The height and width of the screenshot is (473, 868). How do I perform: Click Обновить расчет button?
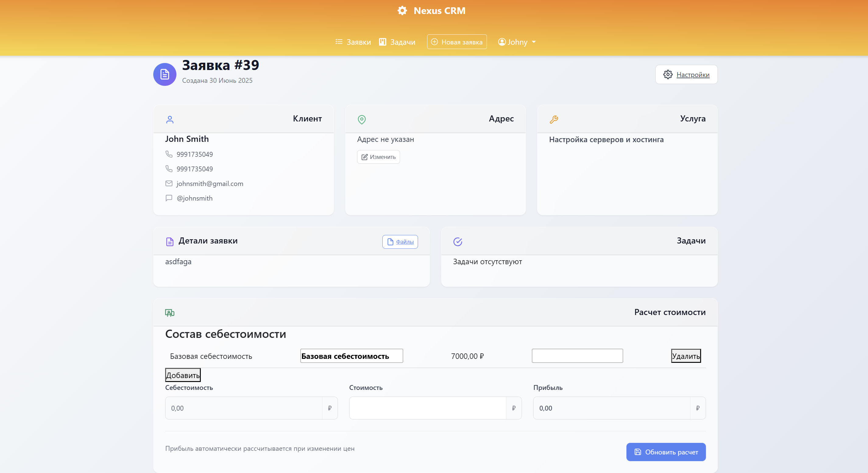coord(665,452)
